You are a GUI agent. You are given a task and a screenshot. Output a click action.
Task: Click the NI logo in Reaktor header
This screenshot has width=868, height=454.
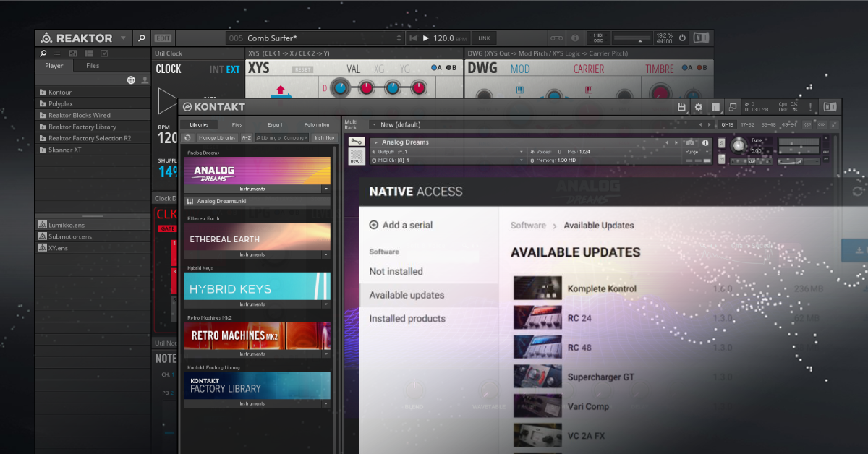click(701, 38)
